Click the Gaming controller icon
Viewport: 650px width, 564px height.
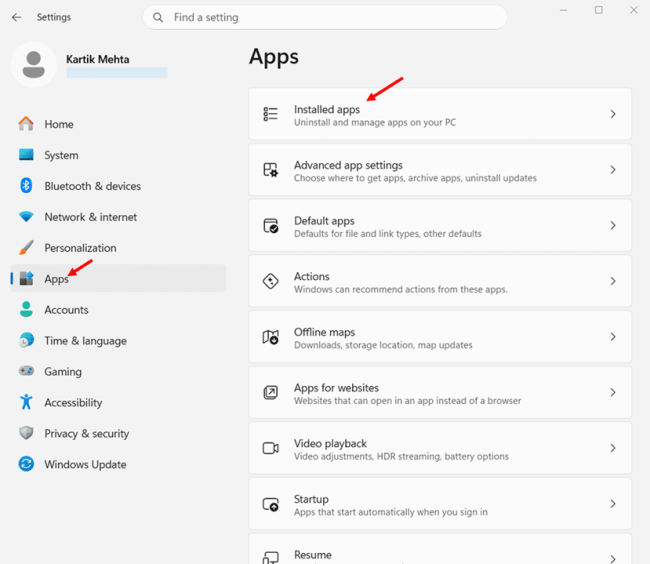click(26, 371)
